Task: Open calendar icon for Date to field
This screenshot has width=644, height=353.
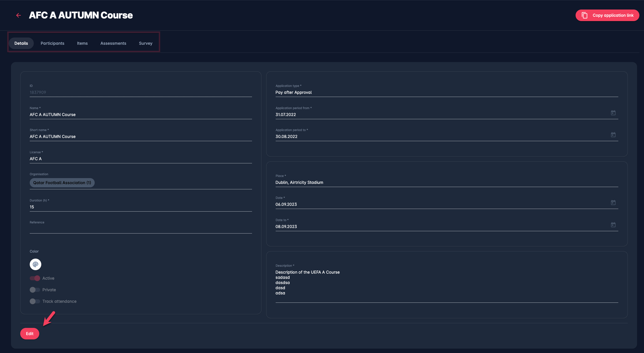Action: (x=613, y=225)
